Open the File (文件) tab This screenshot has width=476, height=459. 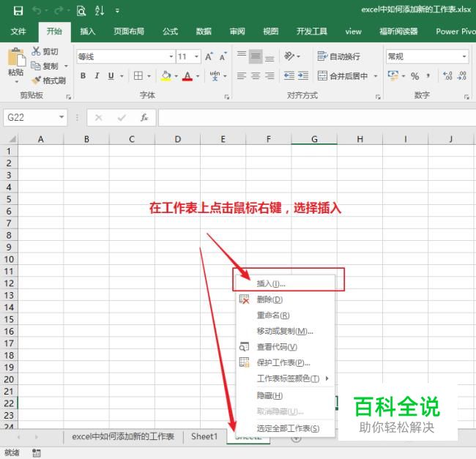18,31
